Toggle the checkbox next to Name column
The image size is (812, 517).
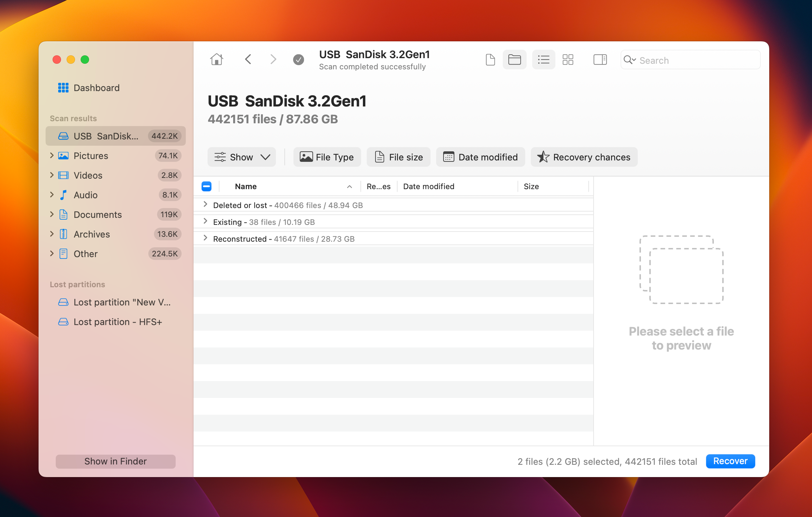[x=207, y=186]
